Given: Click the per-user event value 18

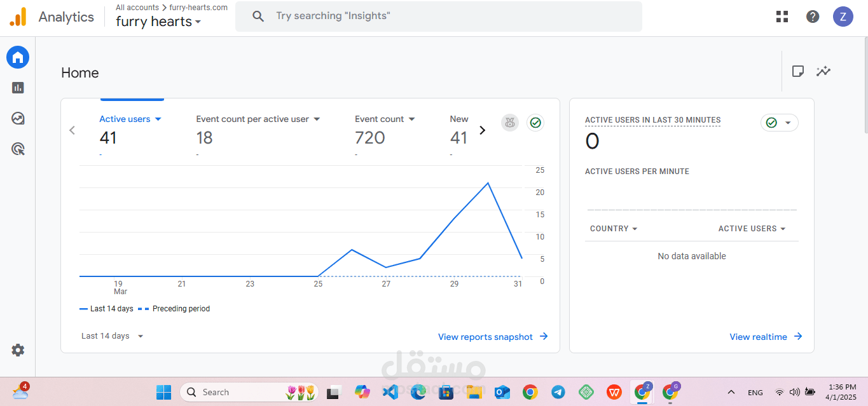Looking at the screenshot, I should point(204,138).
